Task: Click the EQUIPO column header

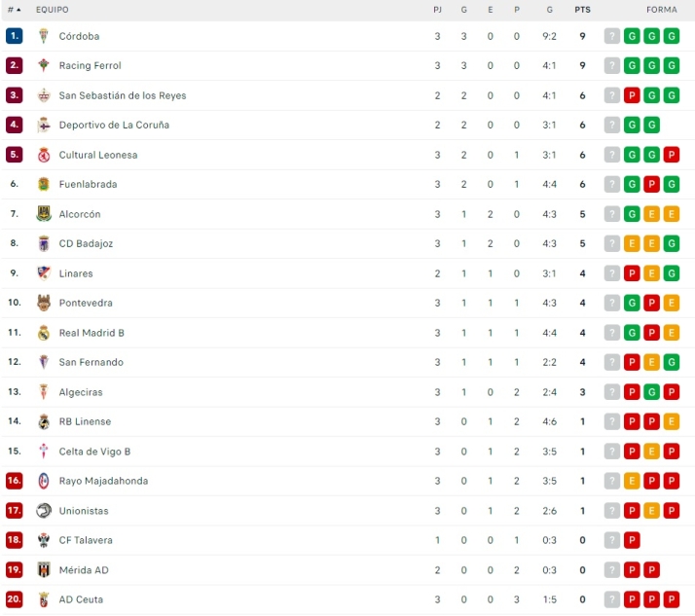Action: coord(52,10)
